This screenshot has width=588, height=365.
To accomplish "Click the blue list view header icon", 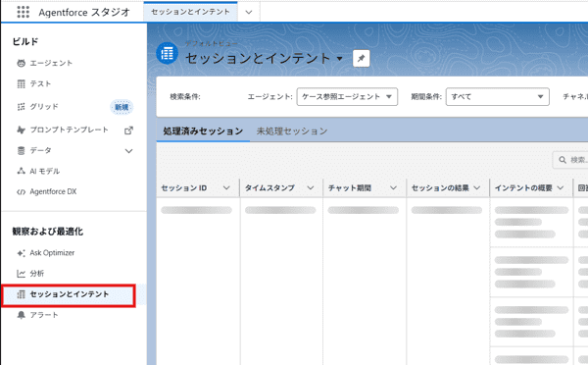I will point(167,53).
